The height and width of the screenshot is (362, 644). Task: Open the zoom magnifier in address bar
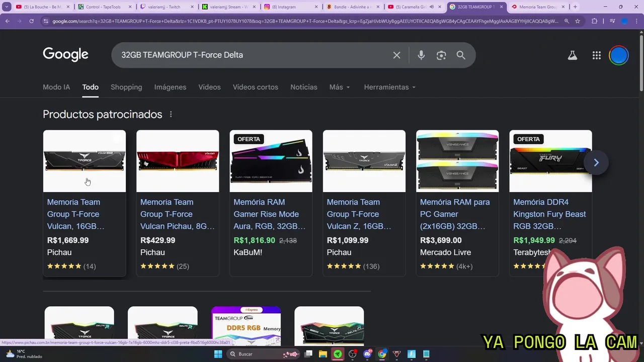click(x=567, y=21)
